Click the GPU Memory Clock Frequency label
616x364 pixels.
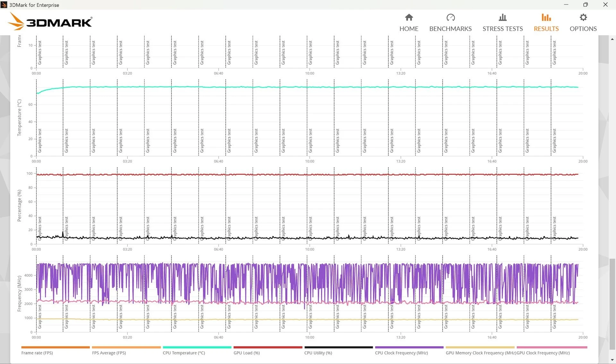(x=481, y=353)
